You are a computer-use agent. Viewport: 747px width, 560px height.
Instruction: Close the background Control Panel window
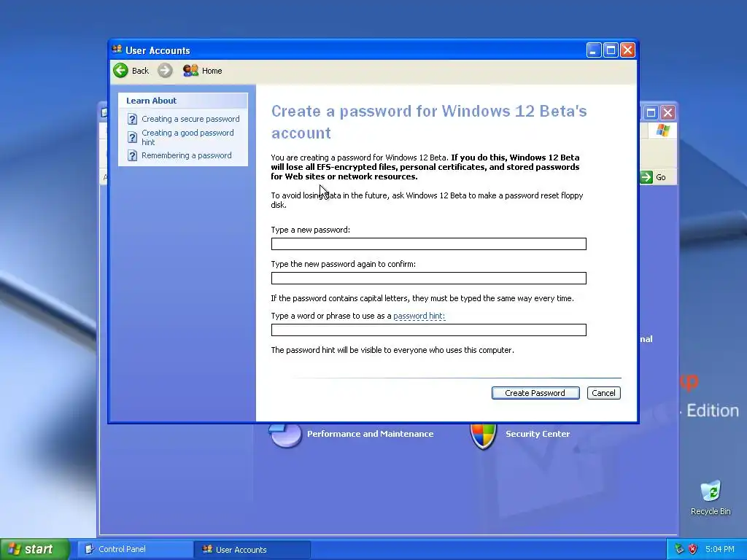tap(668, 113)
